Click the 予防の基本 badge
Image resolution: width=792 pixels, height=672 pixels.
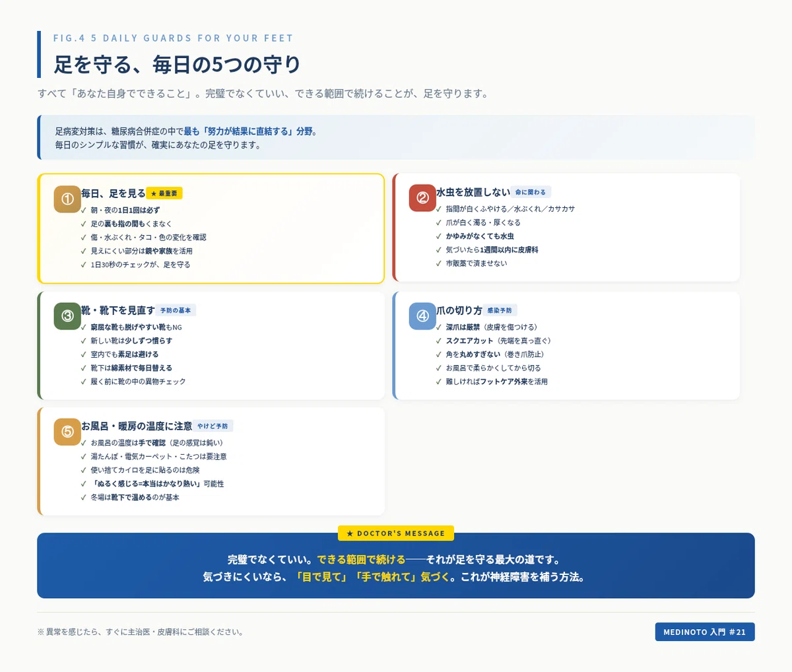click(176, 310)
